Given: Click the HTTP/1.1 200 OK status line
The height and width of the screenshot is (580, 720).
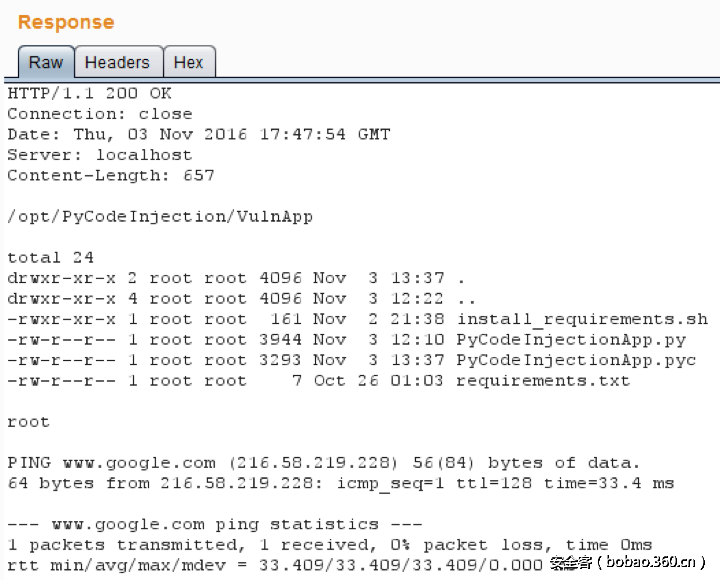Looking at the screenshot, I should click(90, 94).
